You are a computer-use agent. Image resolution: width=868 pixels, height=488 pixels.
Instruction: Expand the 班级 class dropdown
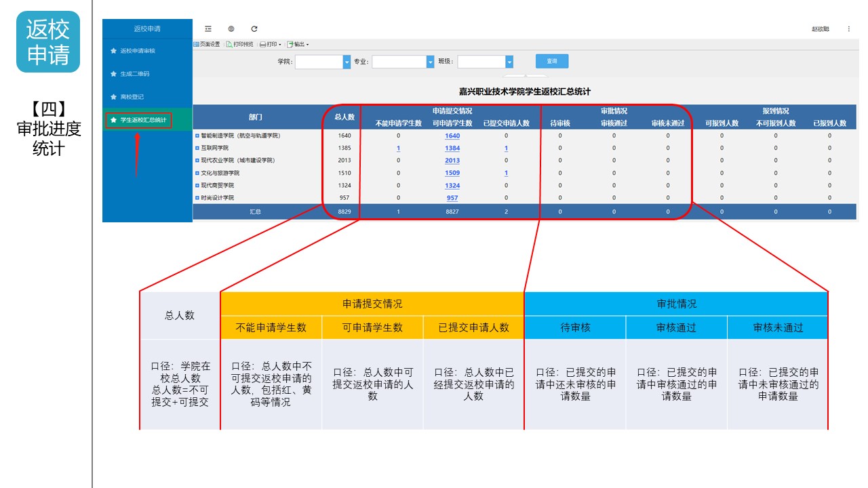[509, 62]
